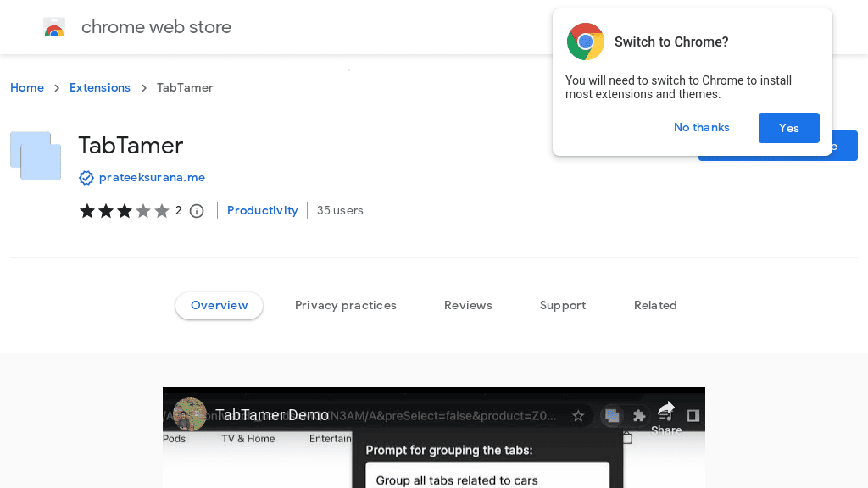This screenshot has width=868, height=488.
Task: Click the chevron between Extensions and TabTamer
Action: point(142,87)
